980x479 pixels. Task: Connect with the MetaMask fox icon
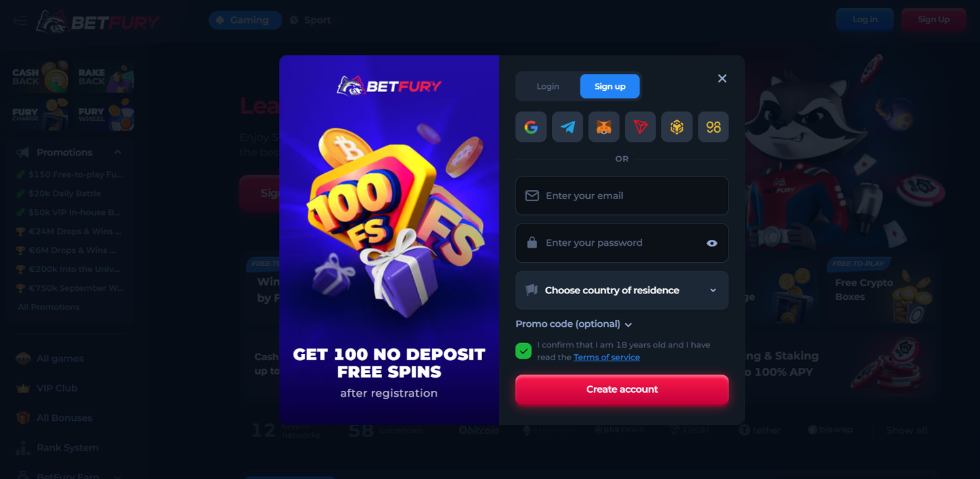pos(604,127)
